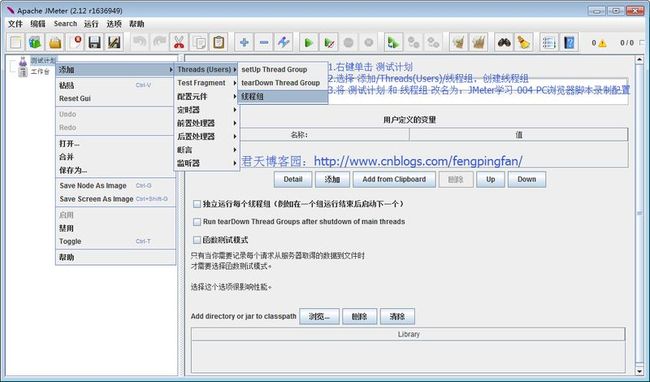650x382 pixels.
Task: Select 线程组 menu entry
Action: tap(283, 97)
